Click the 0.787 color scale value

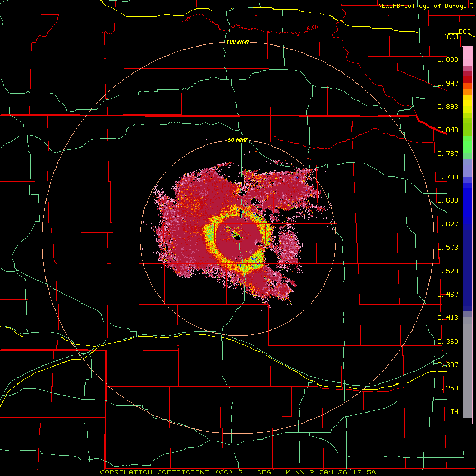pos(448,153)
